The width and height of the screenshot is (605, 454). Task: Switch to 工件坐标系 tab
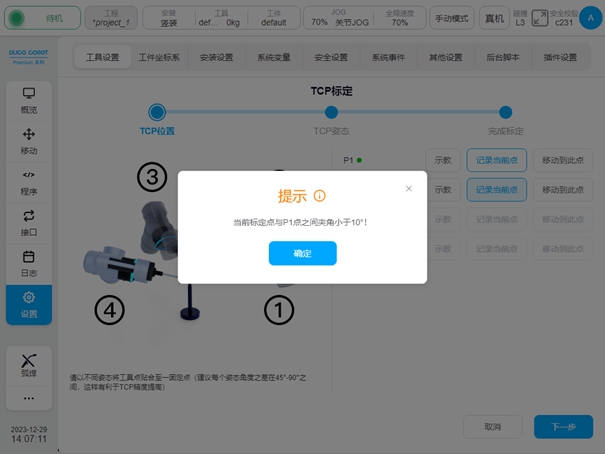[159, 58]
